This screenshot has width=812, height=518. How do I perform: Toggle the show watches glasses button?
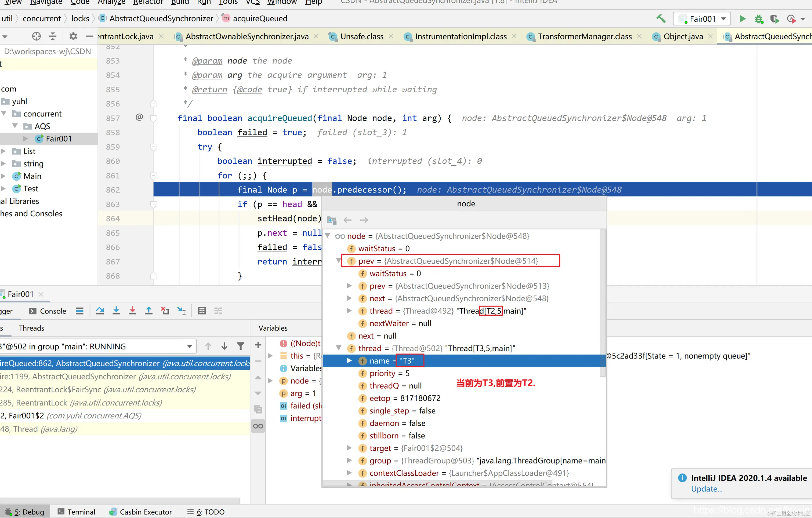pos(258,426)
